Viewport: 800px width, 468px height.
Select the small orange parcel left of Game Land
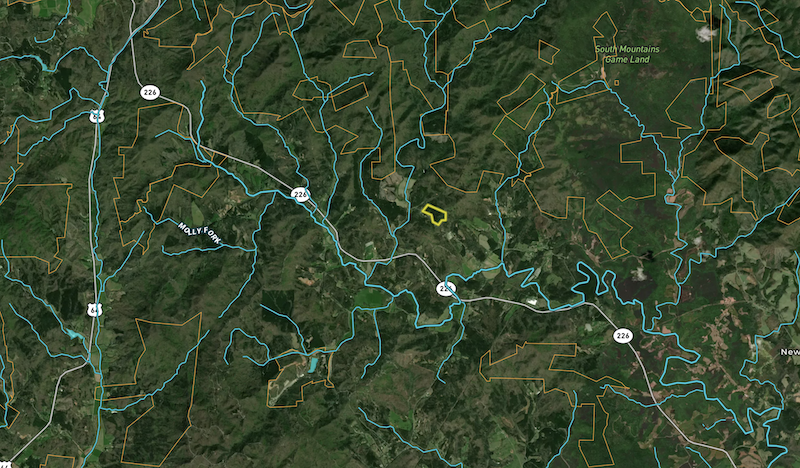(548, 52)
